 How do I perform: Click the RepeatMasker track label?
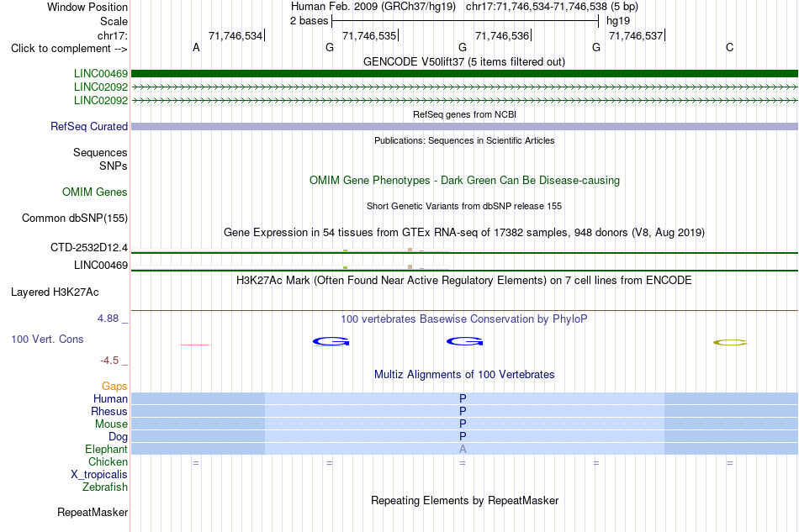[x=93, y=513]
